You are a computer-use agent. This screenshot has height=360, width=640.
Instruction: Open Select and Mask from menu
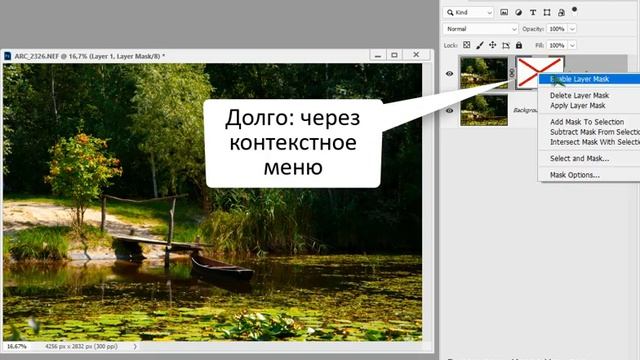click(x=579, y=159)
